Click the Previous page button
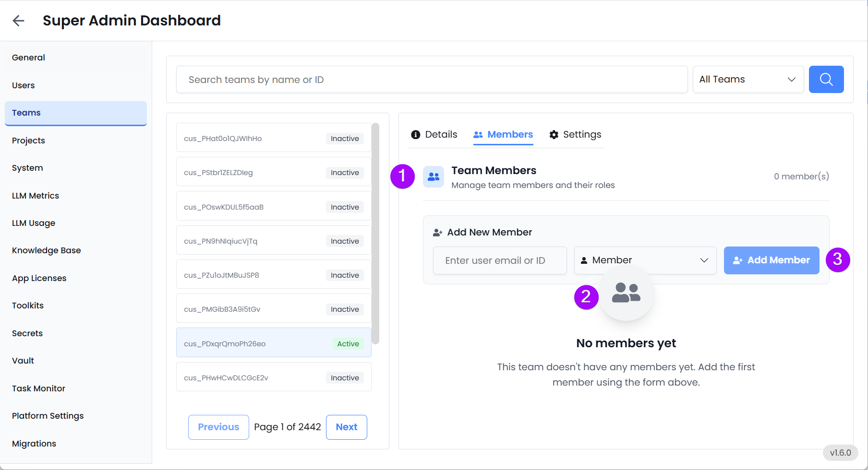The width and height of the screenshot is (868, 470). 218,427
